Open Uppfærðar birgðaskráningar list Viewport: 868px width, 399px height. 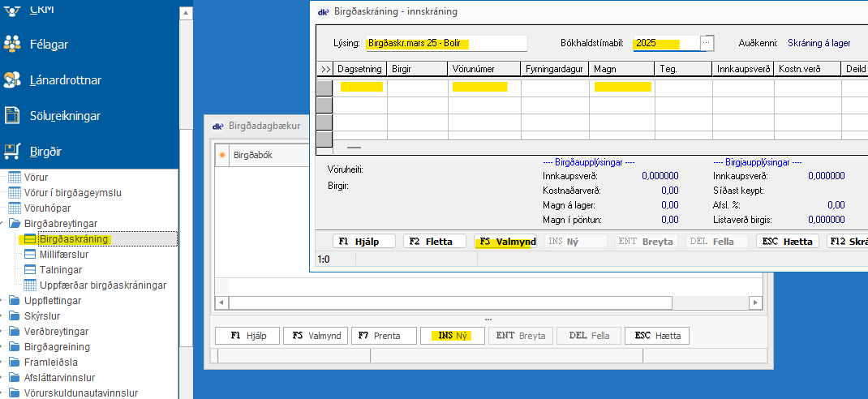[x=102, y=285]
